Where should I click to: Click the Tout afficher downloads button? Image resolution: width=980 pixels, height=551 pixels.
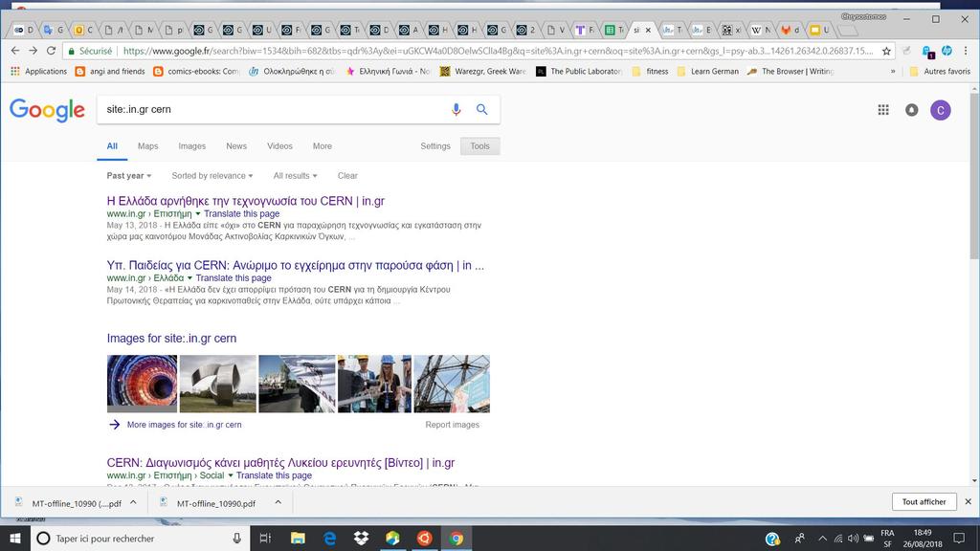point(924,501)
